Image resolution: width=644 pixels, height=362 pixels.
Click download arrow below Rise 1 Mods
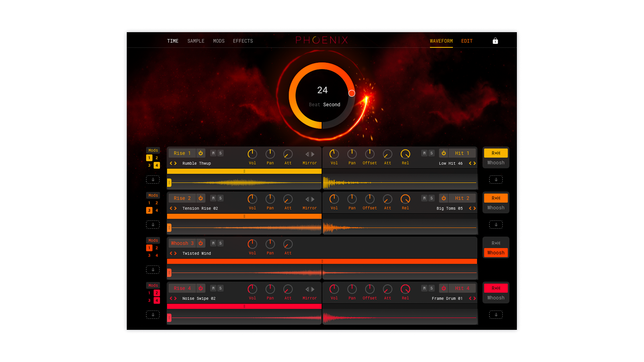coord(153,180)
